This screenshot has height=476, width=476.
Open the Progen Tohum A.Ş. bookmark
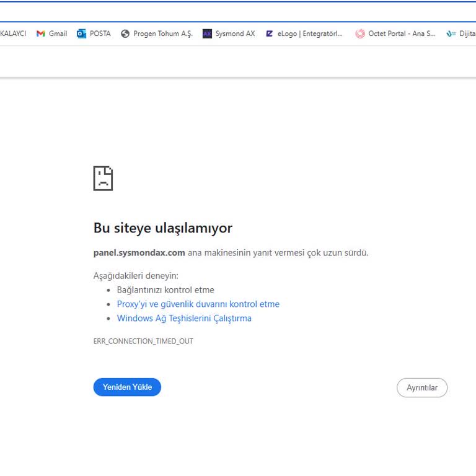[x=163, y=33]
